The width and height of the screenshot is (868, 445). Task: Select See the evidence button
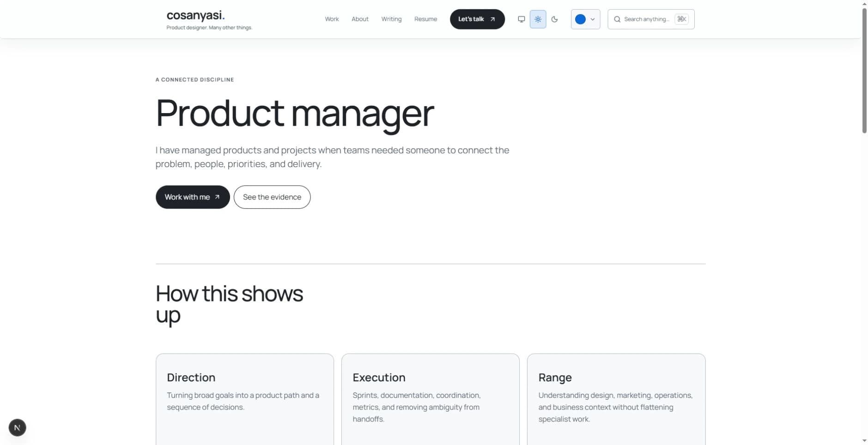click(272, 197)
